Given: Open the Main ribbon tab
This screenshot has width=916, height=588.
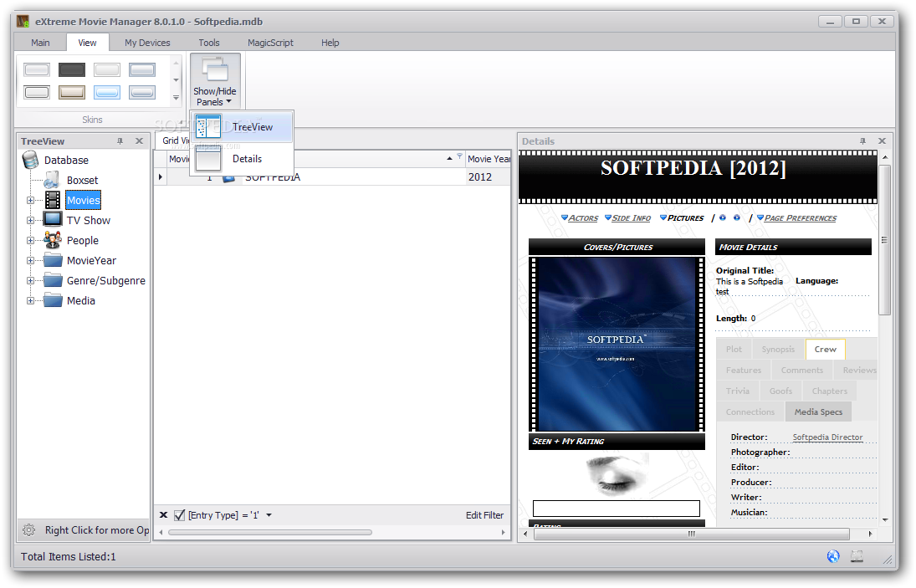Looking at the screenshot, I should [x=40, y=43].
